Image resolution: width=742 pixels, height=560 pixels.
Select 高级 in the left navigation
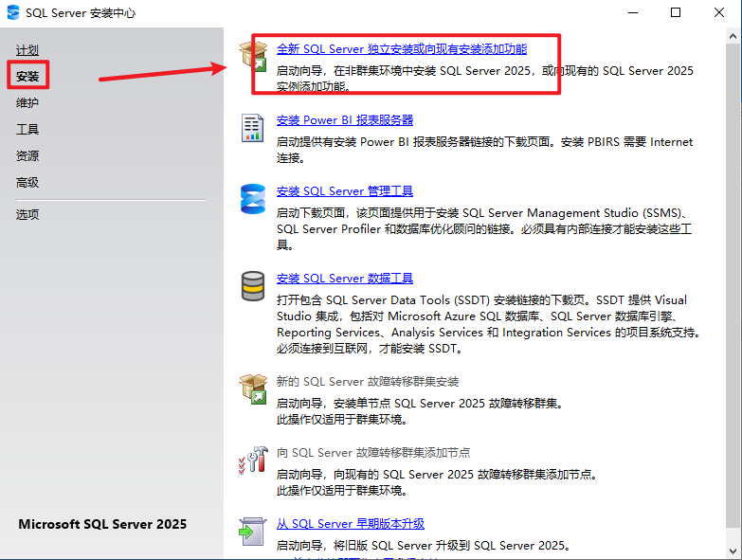[x=27, y=182]
